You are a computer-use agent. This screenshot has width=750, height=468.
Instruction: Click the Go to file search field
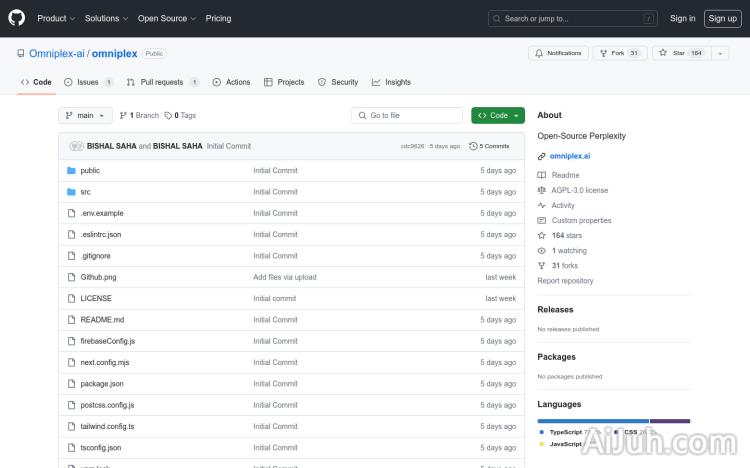tap(410, 116)
